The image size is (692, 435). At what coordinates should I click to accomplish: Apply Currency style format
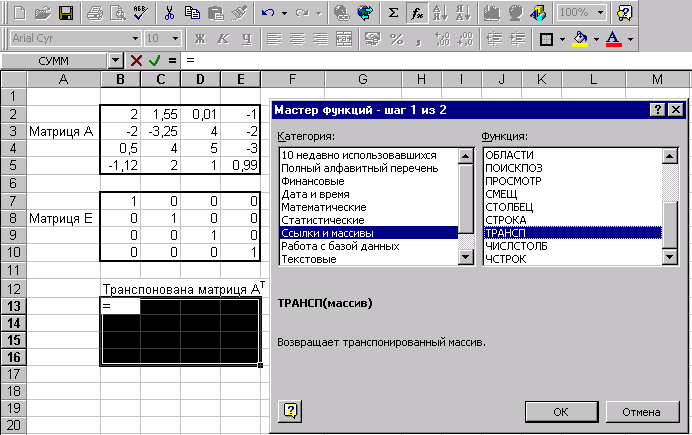[x=372, y=39]
